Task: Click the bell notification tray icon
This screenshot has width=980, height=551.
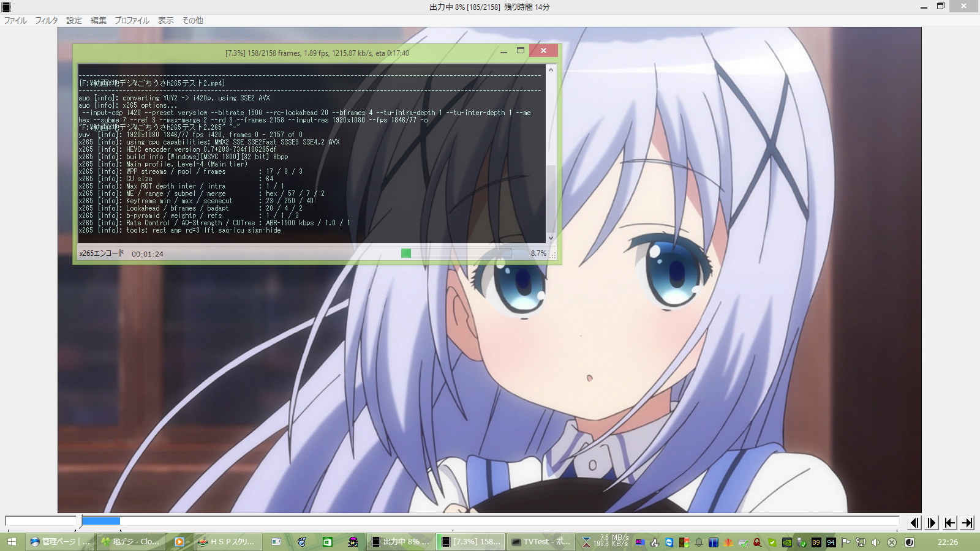Action: [x=698, y=542]
